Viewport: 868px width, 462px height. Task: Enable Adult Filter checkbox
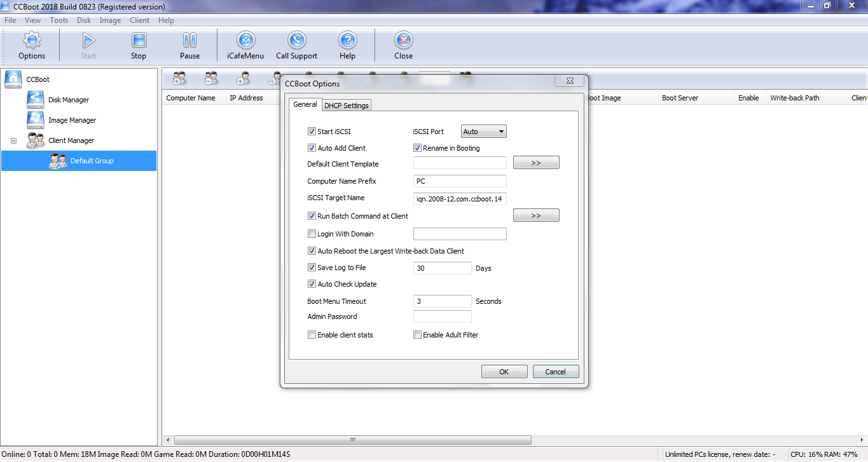(418, 335)
